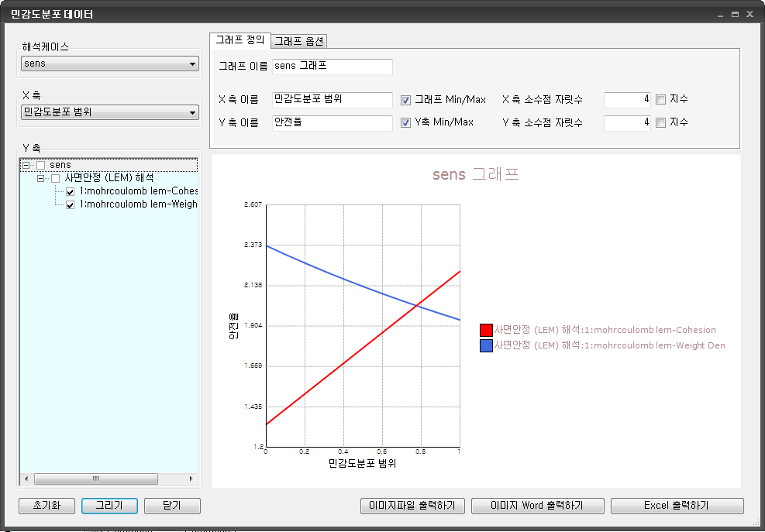The height and width of the screenshot is (532, 765).
Task: Toggle the sens root checkbox
Action: [41, 165]
